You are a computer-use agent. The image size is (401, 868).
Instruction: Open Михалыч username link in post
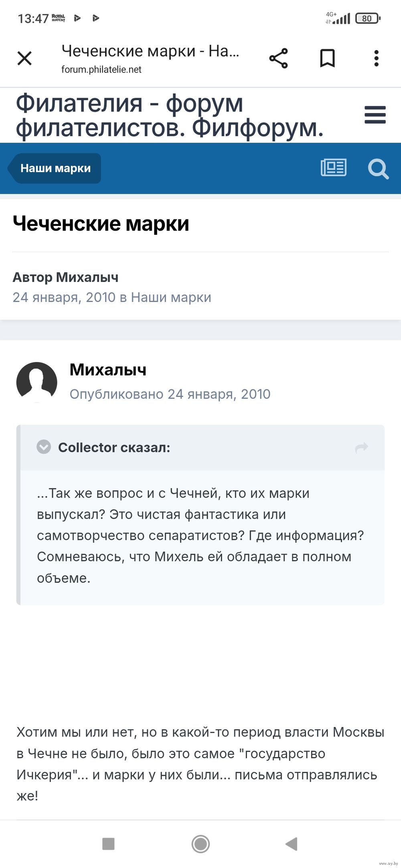108,370
